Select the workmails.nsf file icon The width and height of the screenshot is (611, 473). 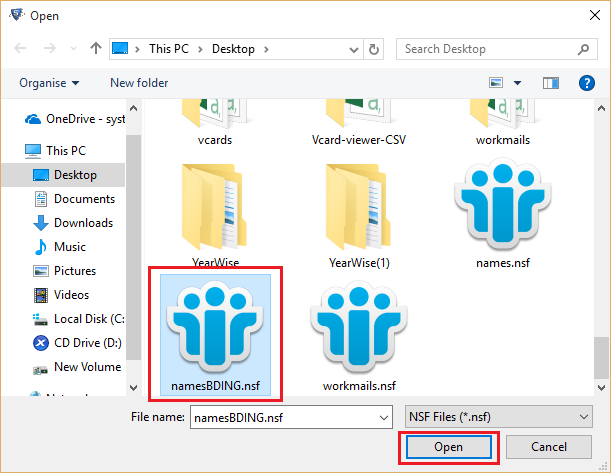[359, 327]
